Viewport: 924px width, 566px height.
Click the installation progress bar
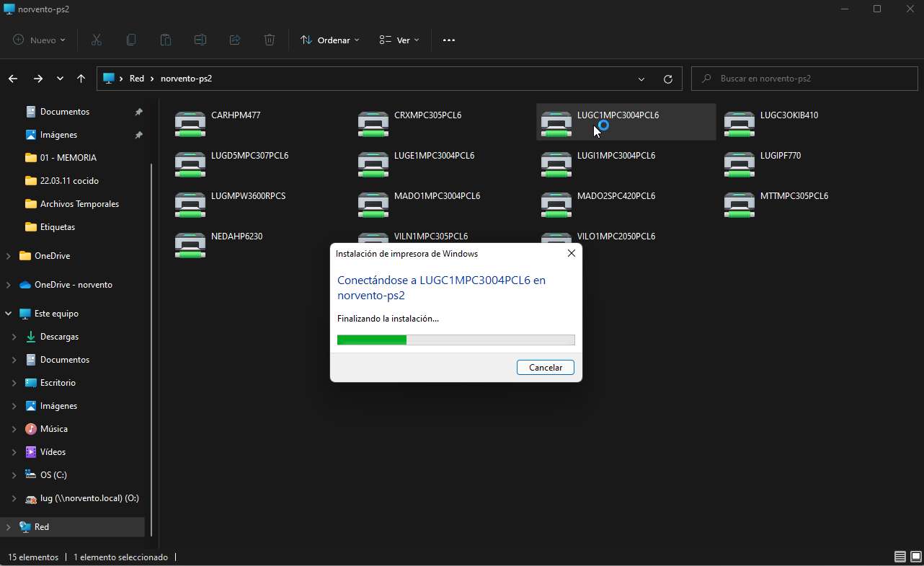point(456,340)
